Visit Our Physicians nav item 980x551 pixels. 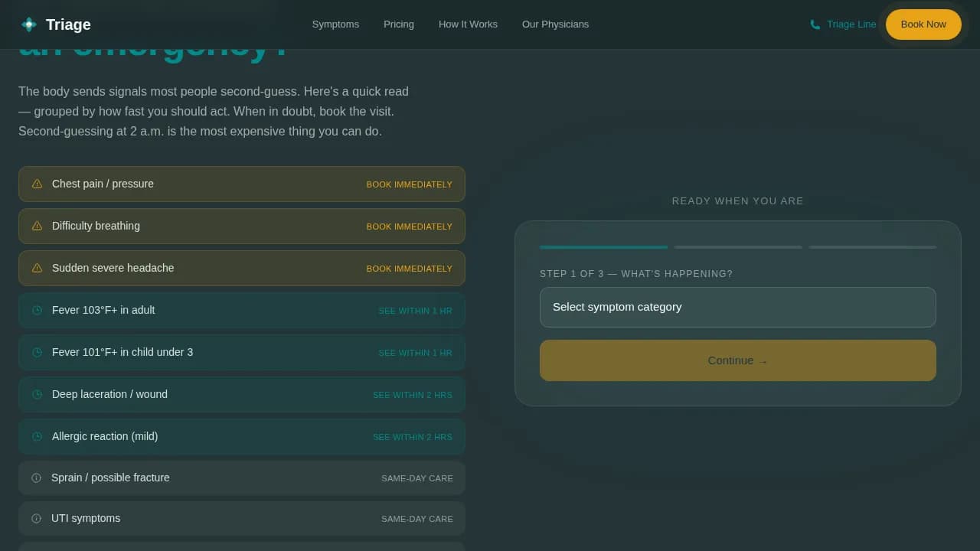pos(555,24)
